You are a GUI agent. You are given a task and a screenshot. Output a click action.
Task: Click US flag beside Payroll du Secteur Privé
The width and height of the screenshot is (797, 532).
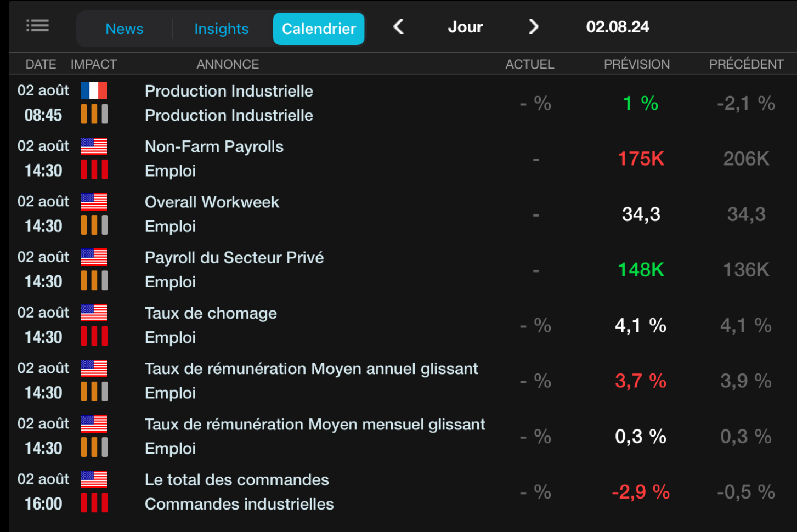coord(94,257)
